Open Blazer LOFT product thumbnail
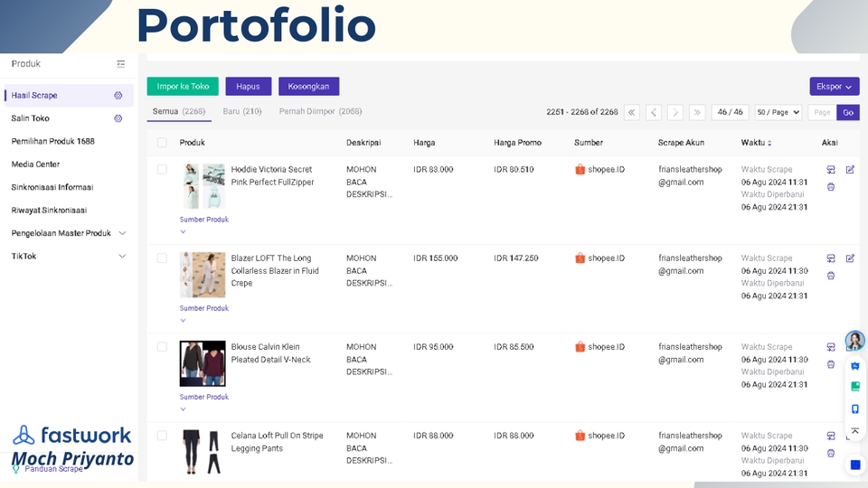Screen dimensions: 868x488 (203, 275)
